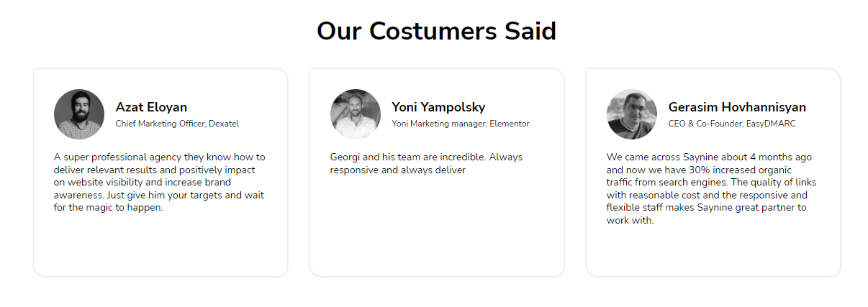Click the Yoni Yampolsky name title
The height and width of the screenshot is (307, 868).
(438, 107)
